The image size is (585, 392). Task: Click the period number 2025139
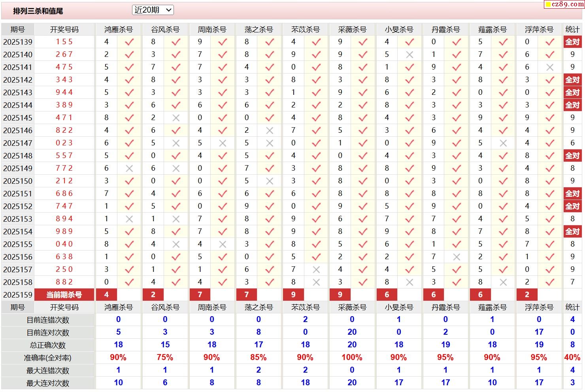tap(18, 42)
